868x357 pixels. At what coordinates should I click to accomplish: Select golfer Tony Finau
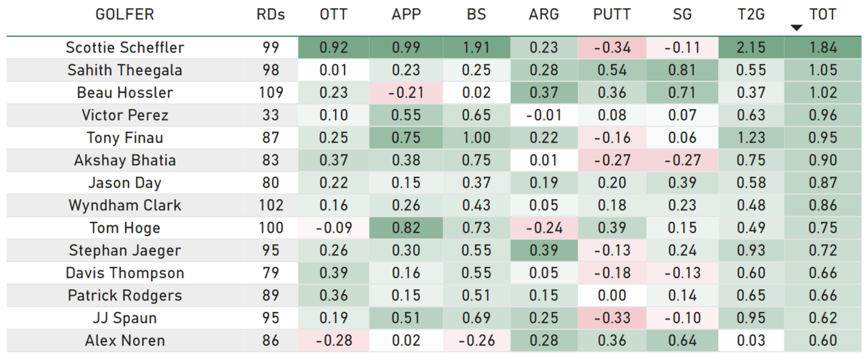(125, 138)
